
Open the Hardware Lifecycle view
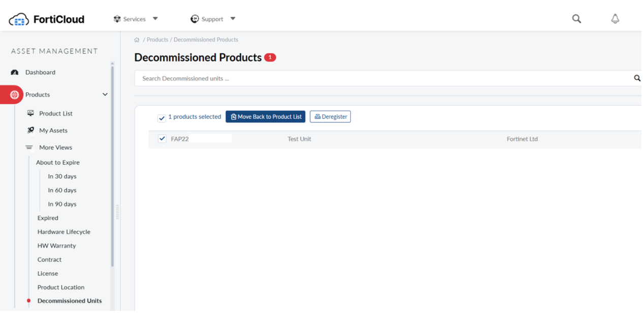point(64,232)
